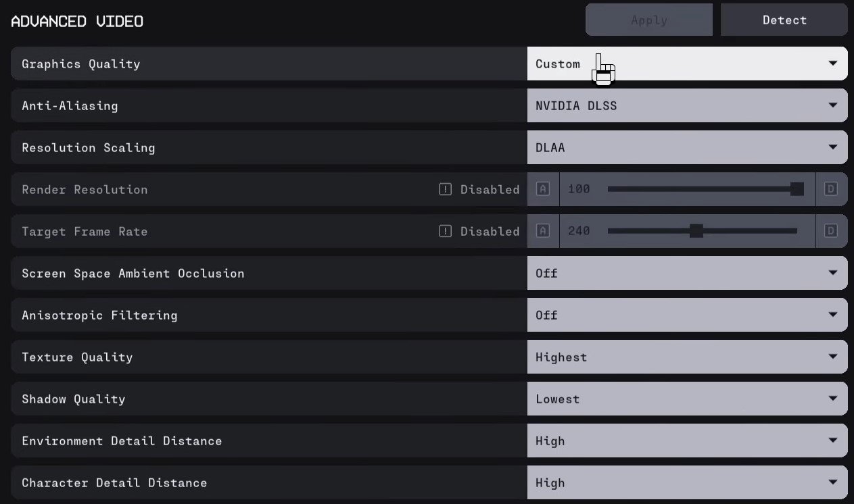The height and width of the screenshot is (504, 854).
Task: Open the Resolution Scaling dropdown showing DLAA
Action: coord(687,147)
